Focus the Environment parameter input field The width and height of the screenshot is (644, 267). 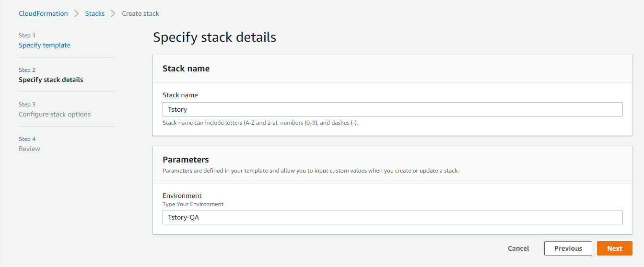click(392, 217)
